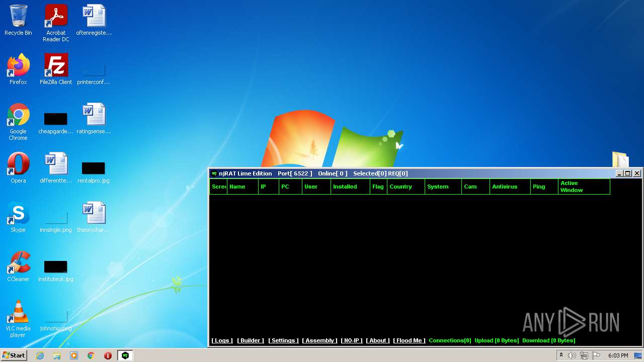Launch CCleaner desktop shortcut
The height and width of the screenshot is (362, 644).
pos(18,266)
